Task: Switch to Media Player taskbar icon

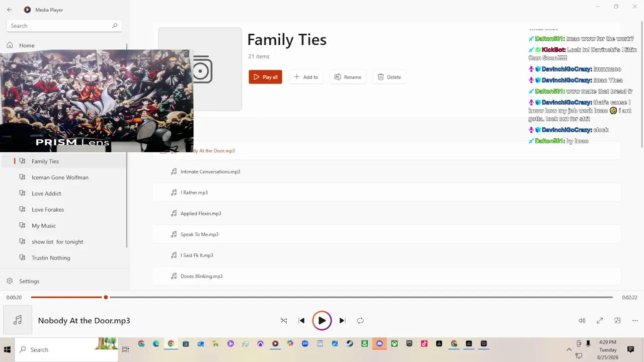Action: click(x=275, y=344)
